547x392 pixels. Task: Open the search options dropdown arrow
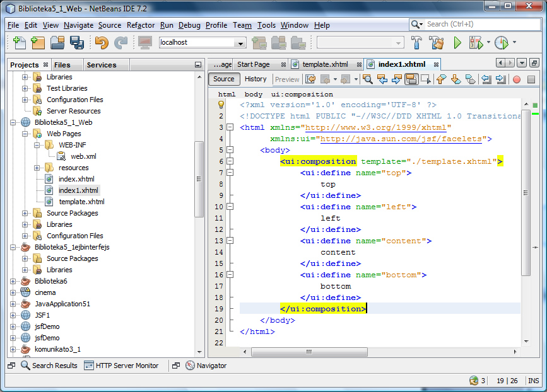tap(421, 24)
